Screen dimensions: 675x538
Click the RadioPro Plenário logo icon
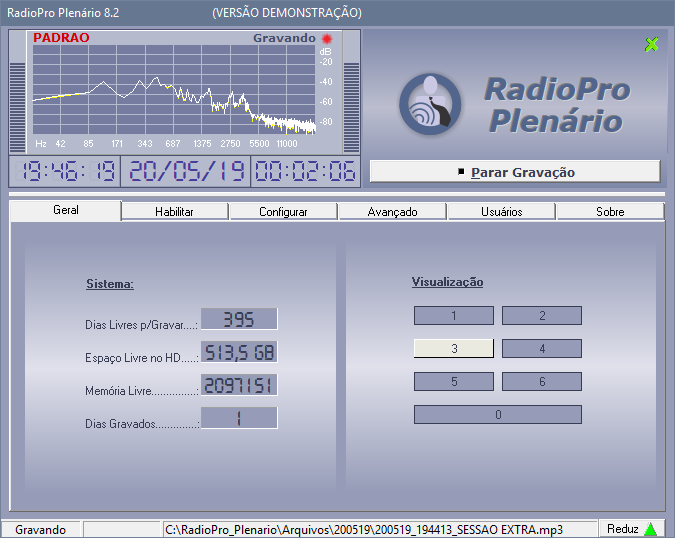[x=430, y=104]
